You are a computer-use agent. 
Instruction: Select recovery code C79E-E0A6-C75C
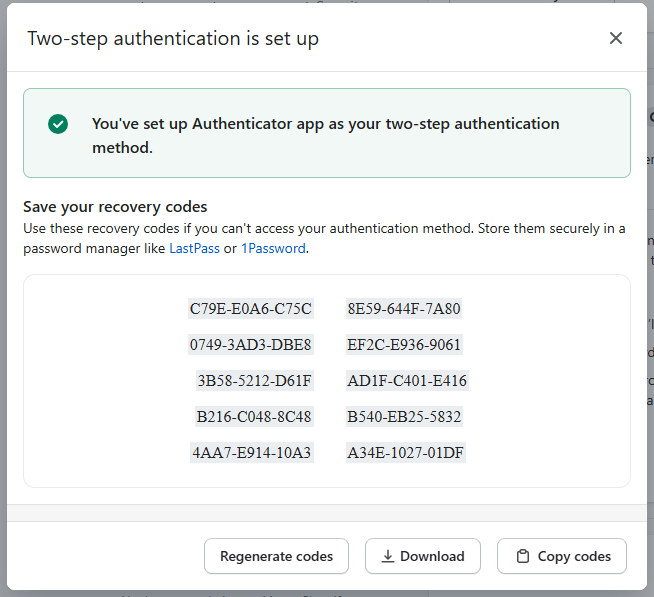pyautogui.click(x=251, y=309)
